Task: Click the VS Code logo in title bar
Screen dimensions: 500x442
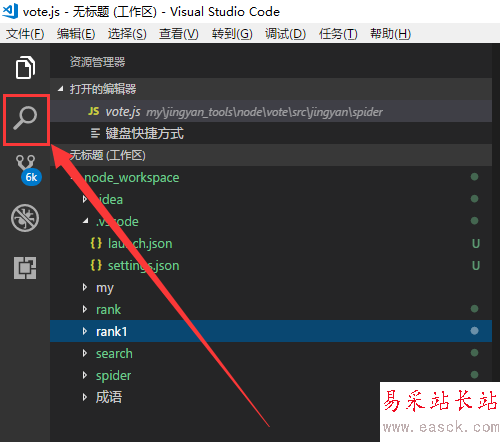Action: [10, 11]
